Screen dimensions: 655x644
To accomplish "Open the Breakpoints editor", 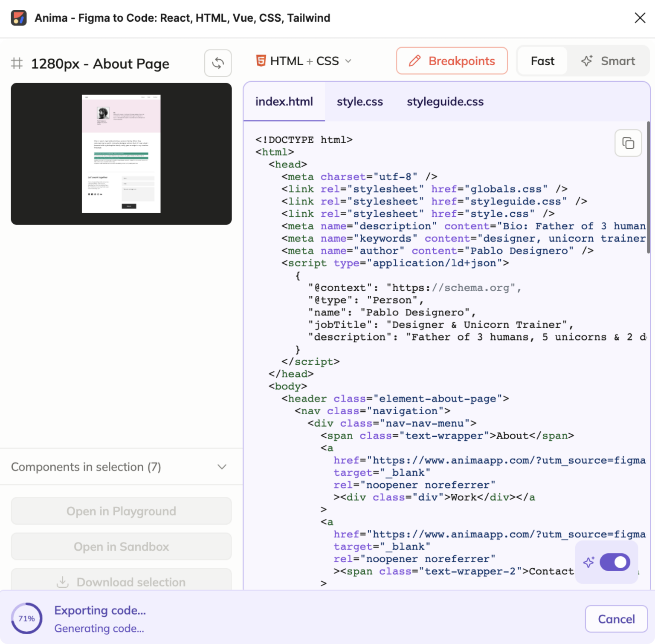I will pos(452,61).
